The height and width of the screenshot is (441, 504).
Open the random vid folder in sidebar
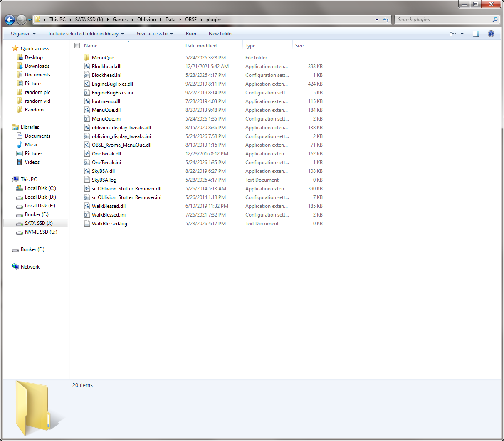37,101
